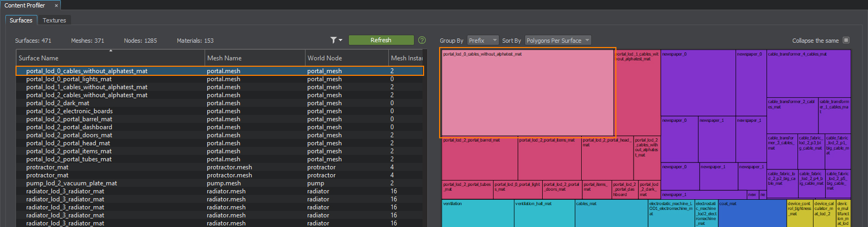This screenshot has width=868, height=227.
Task: Click the large pink portal_lod_0_cables treemap tile
Action: click(x=527, y=93)
